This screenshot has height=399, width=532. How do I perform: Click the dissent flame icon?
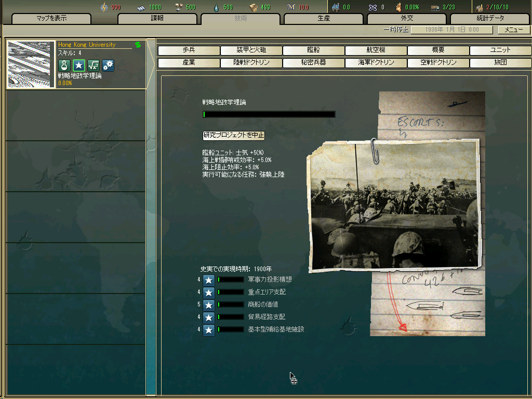pos(399,7)
